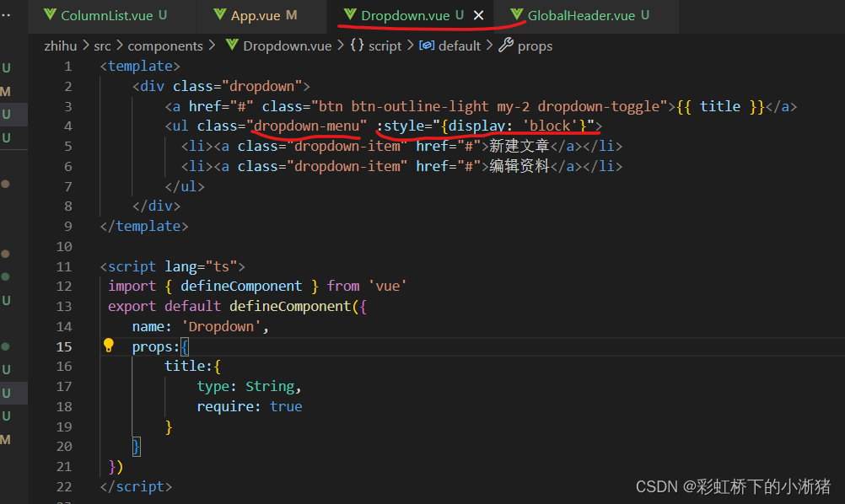
Task: Click the Vue logo on the App.vue tab
Action: tap(220, 15)
